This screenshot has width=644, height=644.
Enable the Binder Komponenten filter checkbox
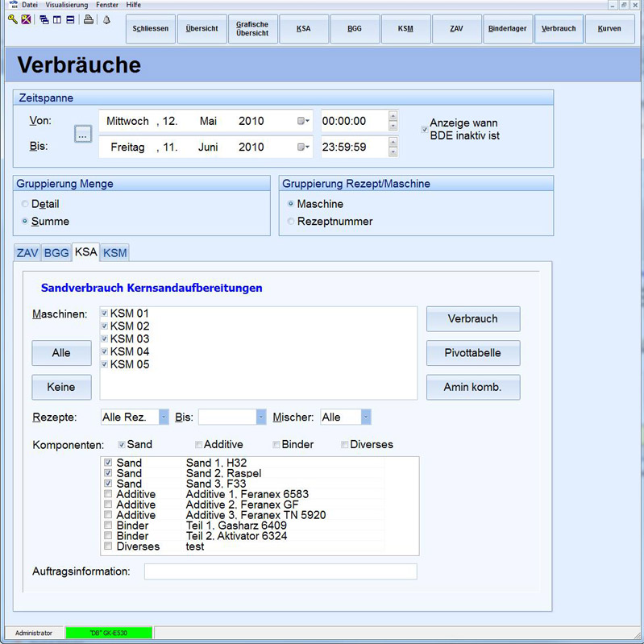click(x=276, y=444)
